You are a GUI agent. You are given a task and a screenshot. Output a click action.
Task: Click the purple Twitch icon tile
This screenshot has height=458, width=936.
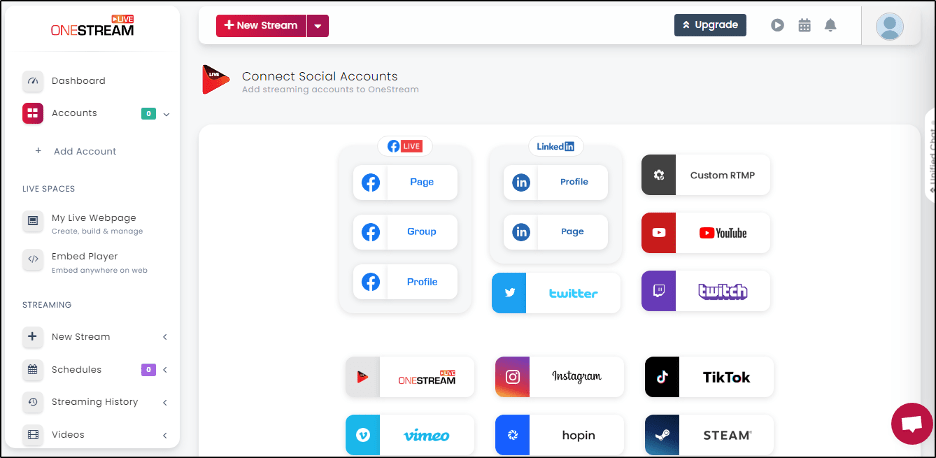tap(659, 291)
